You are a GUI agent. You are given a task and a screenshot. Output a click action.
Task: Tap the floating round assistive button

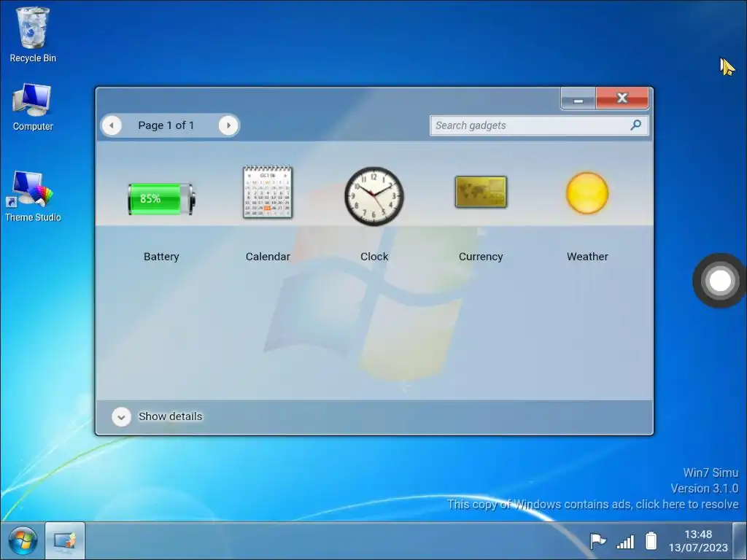[x=720, y=281]
